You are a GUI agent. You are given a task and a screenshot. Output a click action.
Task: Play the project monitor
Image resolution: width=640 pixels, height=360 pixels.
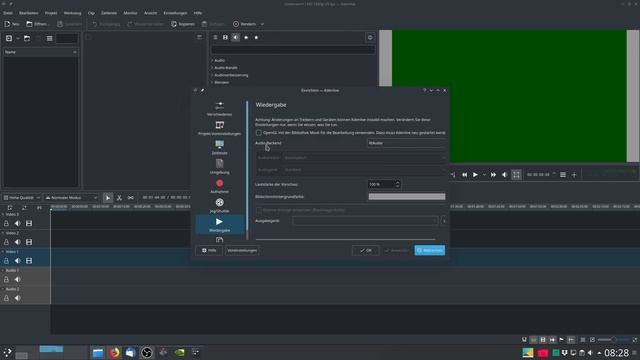tap(476, 175)
